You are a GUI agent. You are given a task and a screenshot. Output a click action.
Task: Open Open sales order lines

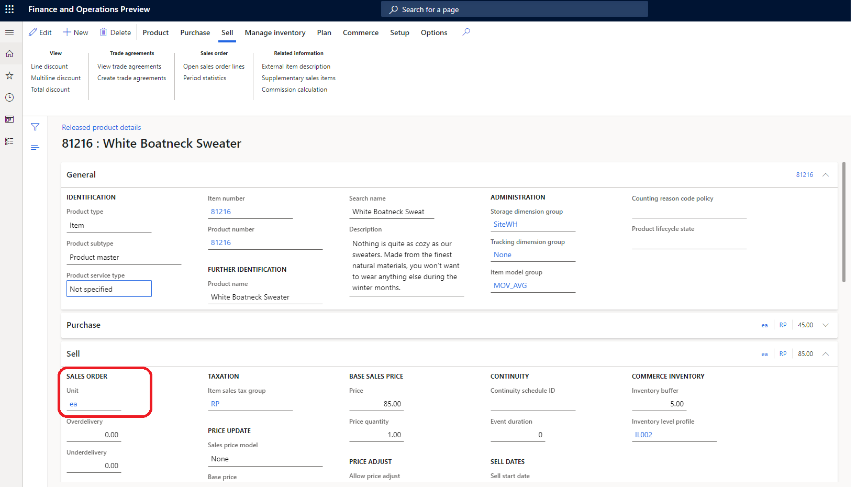[x=214, y=67]
